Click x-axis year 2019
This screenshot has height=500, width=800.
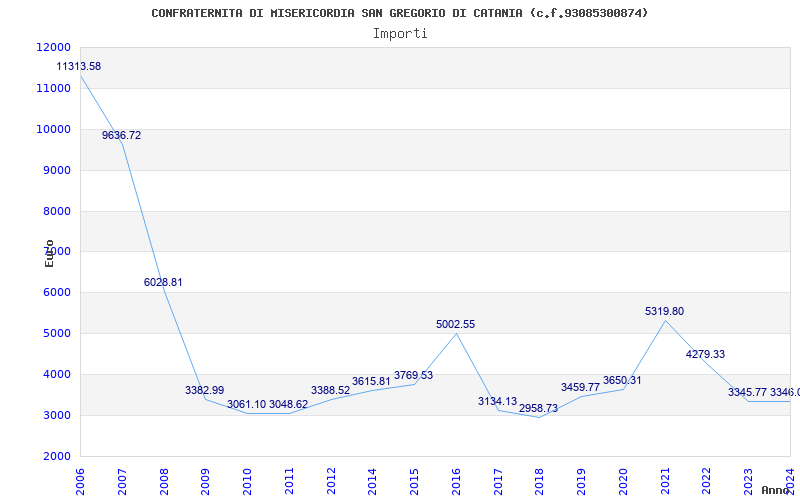click(x=581, y=482)
